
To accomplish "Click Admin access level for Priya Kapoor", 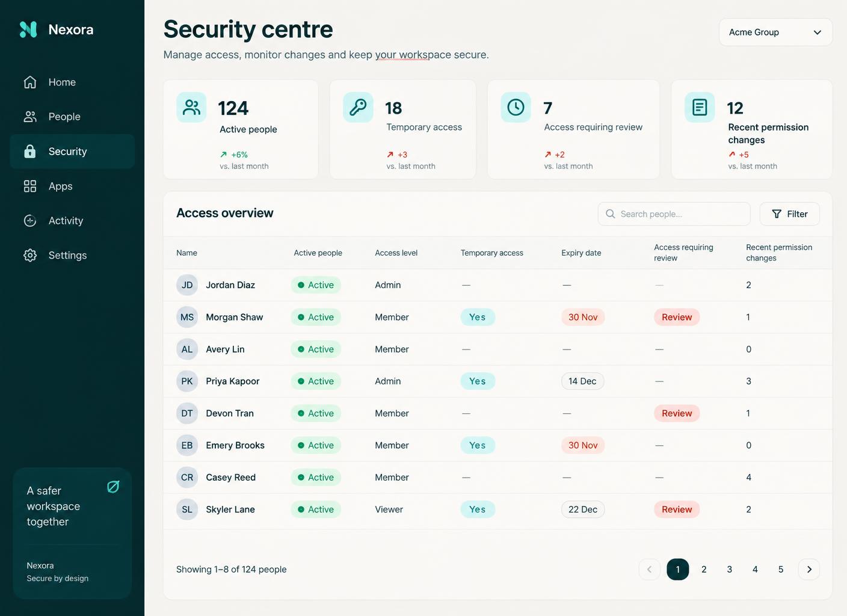I will point(388,381).
